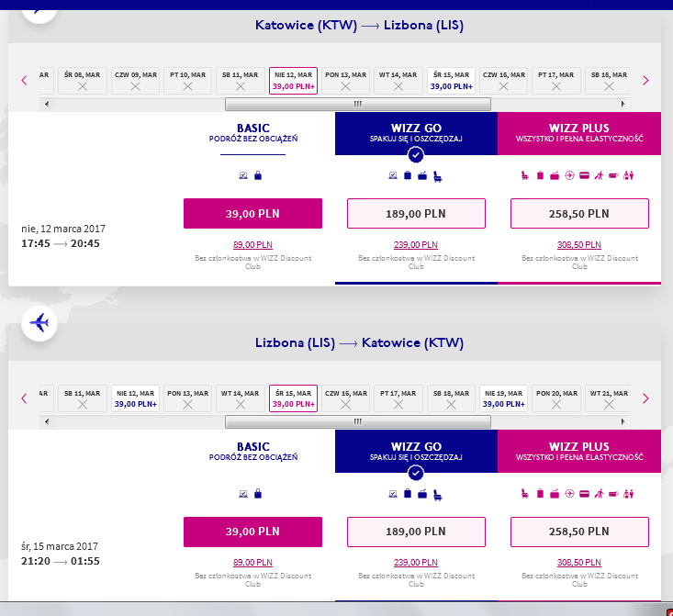The image size is (673, 616).
Task: Click return non-member price 89,00 PLN link
Action: 252,563
